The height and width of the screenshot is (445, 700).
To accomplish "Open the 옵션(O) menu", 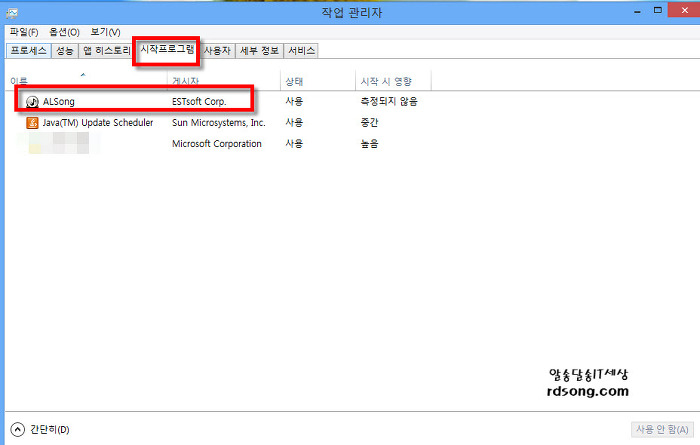I will pos(66,32).
